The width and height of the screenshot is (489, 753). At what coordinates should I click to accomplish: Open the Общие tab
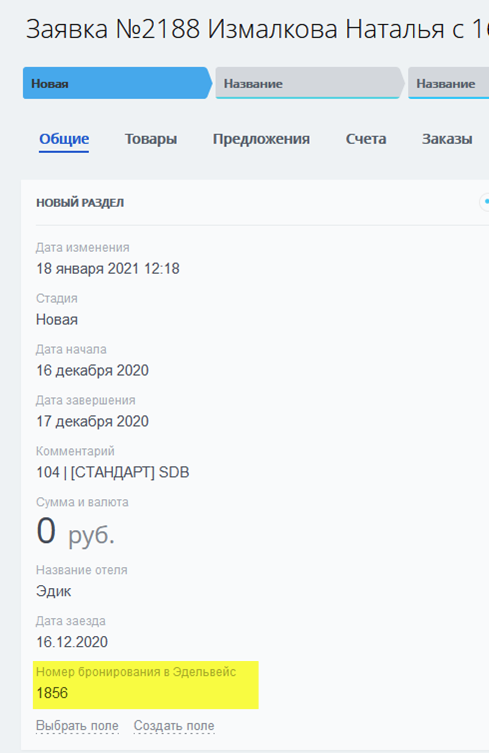tap(64, 139)
